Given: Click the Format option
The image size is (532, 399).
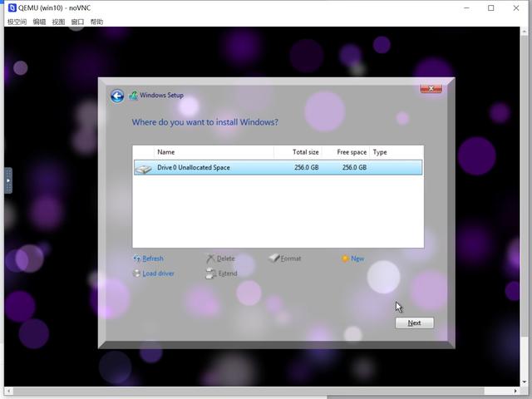Looking at the screenshot, I should (x=291, y=259).
